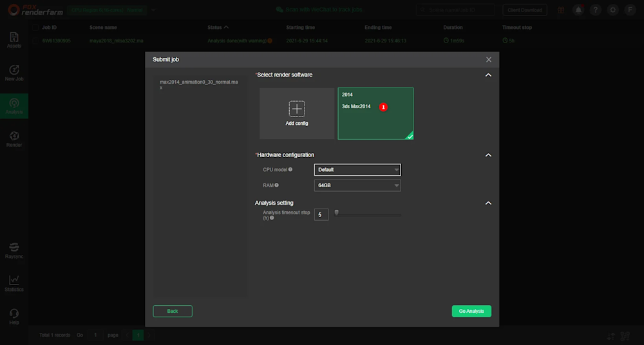Screen dimensions: 644x345
Task: Click the Ending time column header
Action: click(378, 28)
